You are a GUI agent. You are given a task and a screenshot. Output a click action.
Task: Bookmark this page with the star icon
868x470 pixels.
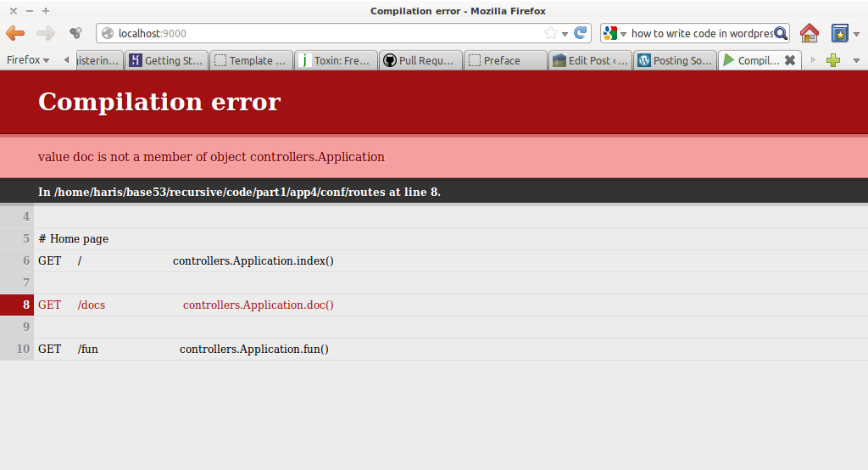click(x=551, y=33)
